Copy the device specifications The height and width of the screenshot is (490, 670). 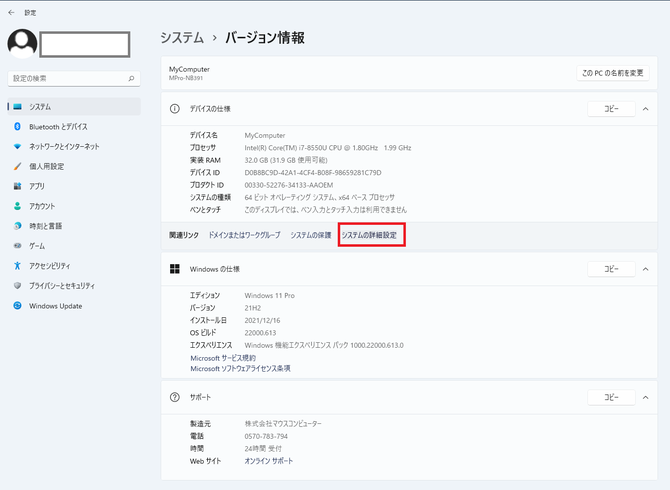[611, 109]
